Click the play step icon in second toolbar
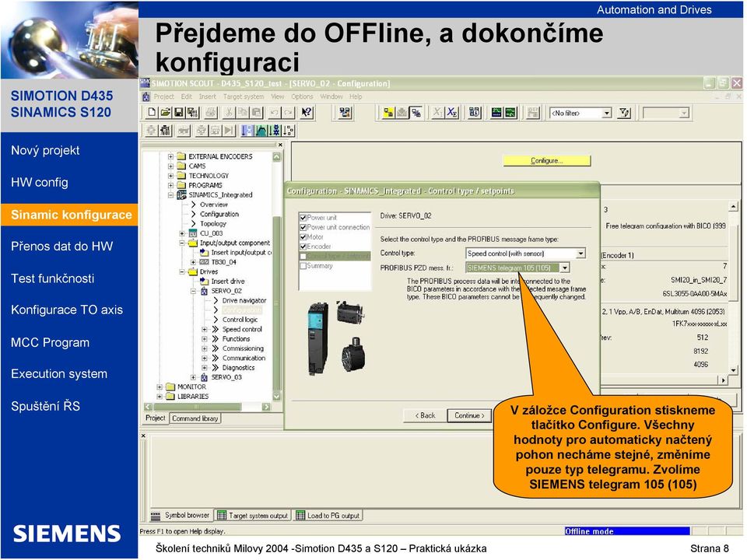This screenshot has width=747, height=560. 230,131
